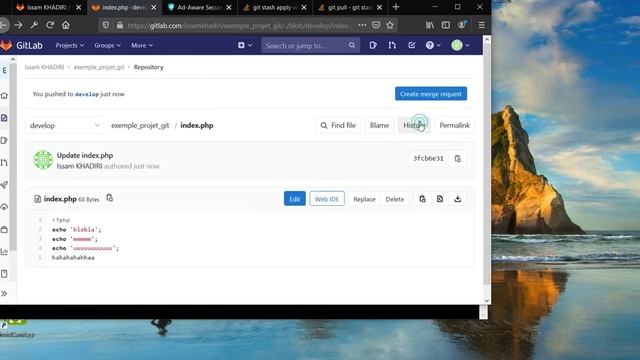Open the Packages sidebar icon
This screenshot has height=360, width=640.
[4, 229]
